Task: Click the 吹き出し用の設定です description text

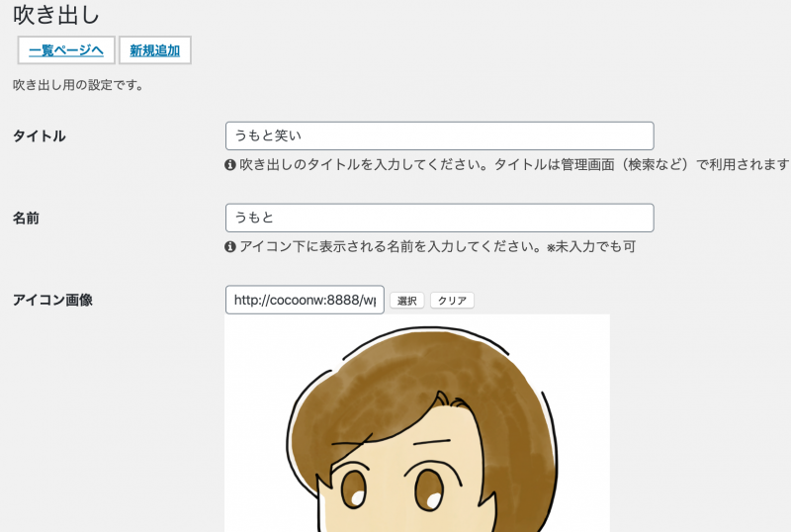Action: (x=78, y=86)
